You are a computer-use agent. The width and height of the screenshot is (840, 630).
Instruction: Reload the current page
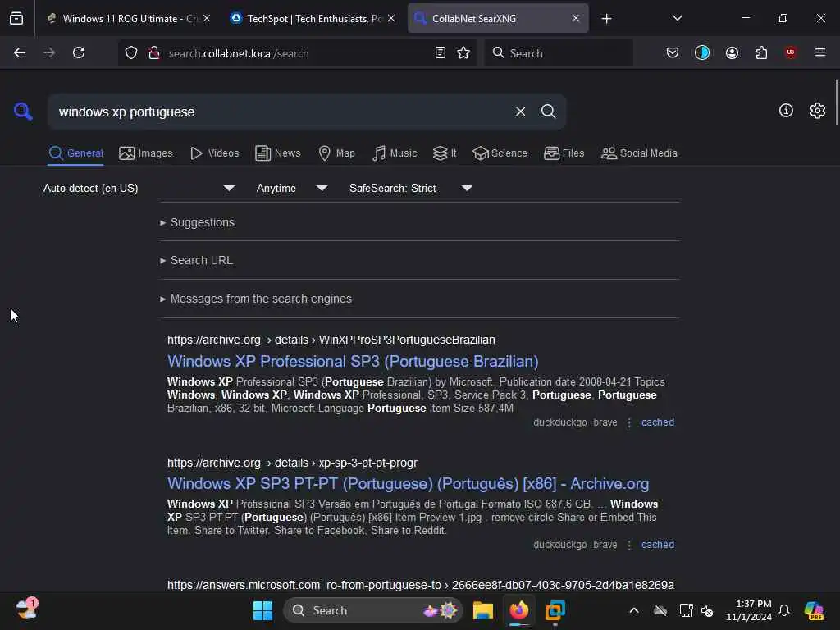tap(79, 52)
